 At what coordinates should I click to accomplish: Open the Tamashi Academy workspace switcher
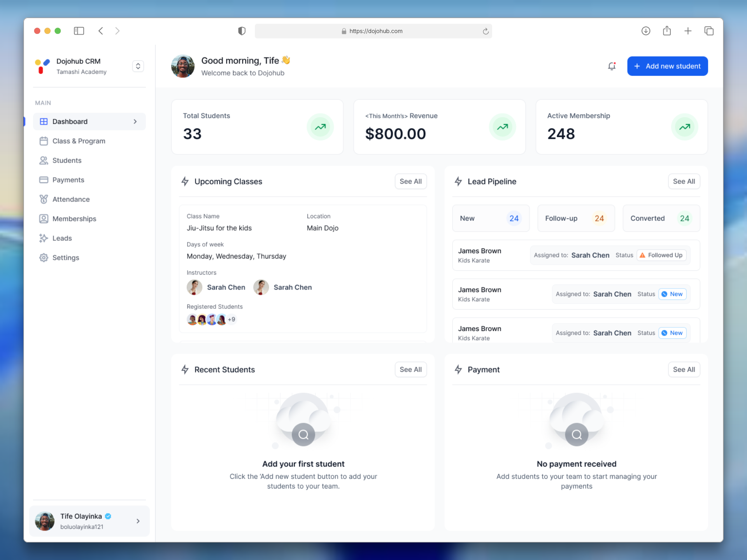click(x=138, y=66)
